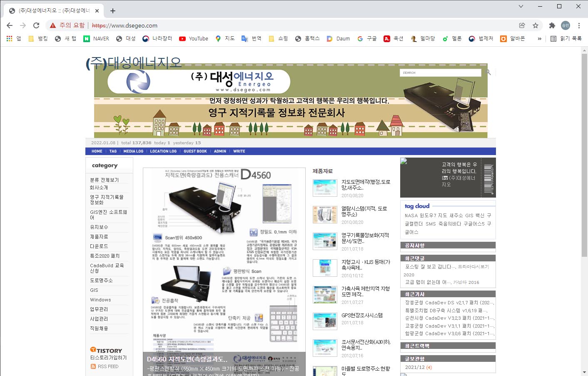588x376 pixels.
Task: Open the 회사소개 category
Action: click(99, 188)
